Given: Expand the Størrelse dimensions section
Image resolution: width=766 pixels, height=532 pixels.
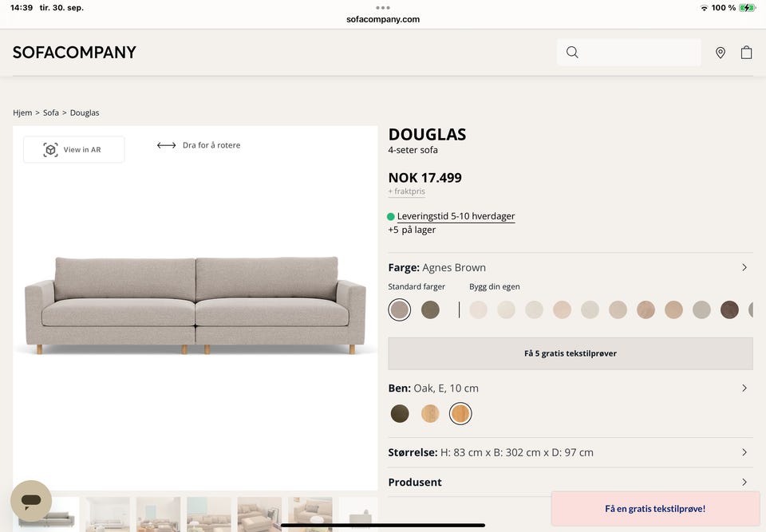Looking at the screenshot, I should pos(744,452).
